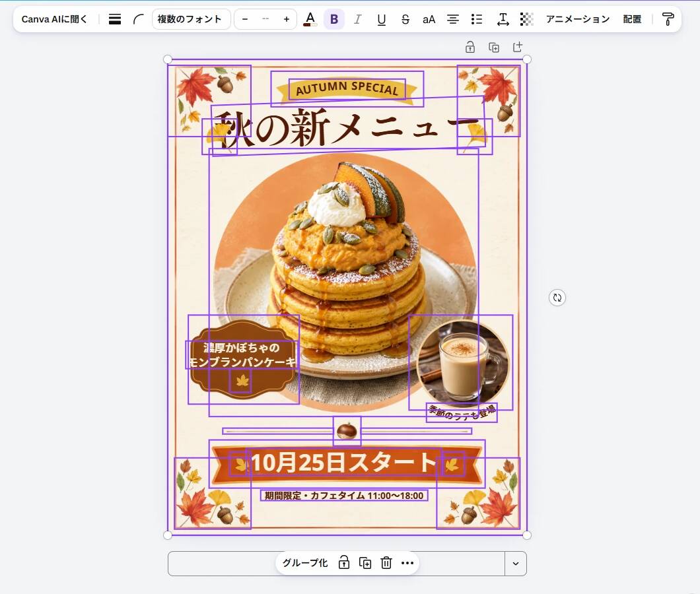This screenshot has height=594, width=700.
Task: Click the font size value field
Action: point(265,19)
